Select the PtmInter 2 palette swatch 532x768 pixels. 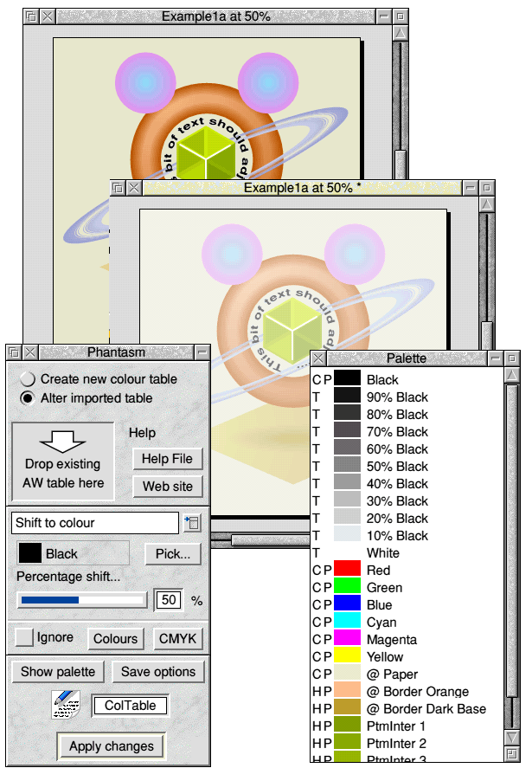(348, 741)
